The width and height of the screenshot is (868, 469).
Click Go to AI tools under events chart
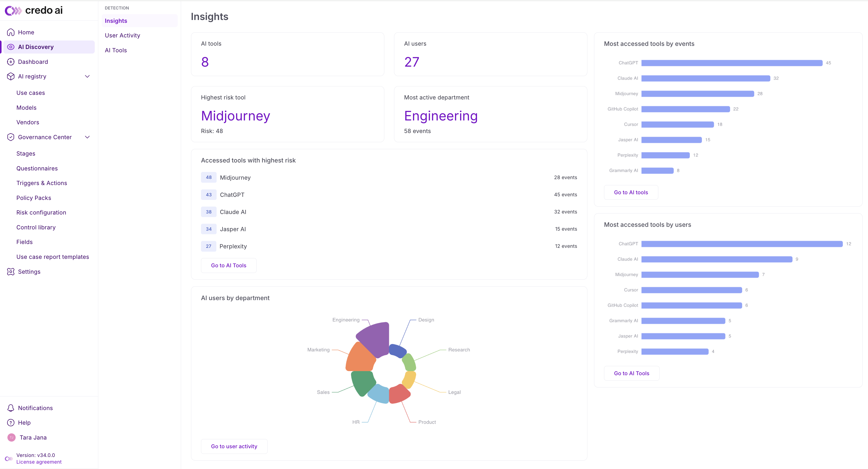(x=631, y=192)
